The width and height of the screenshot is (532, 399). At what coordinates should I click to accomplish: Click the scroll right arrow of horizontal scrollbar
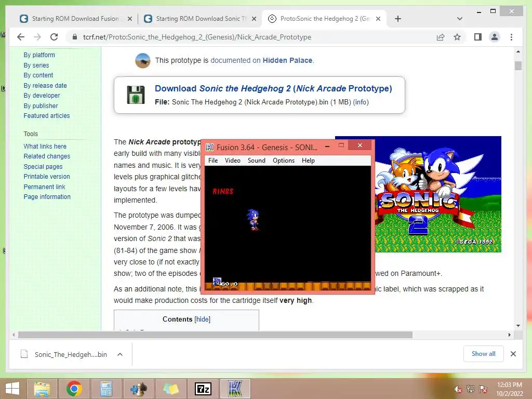point(509,335)
